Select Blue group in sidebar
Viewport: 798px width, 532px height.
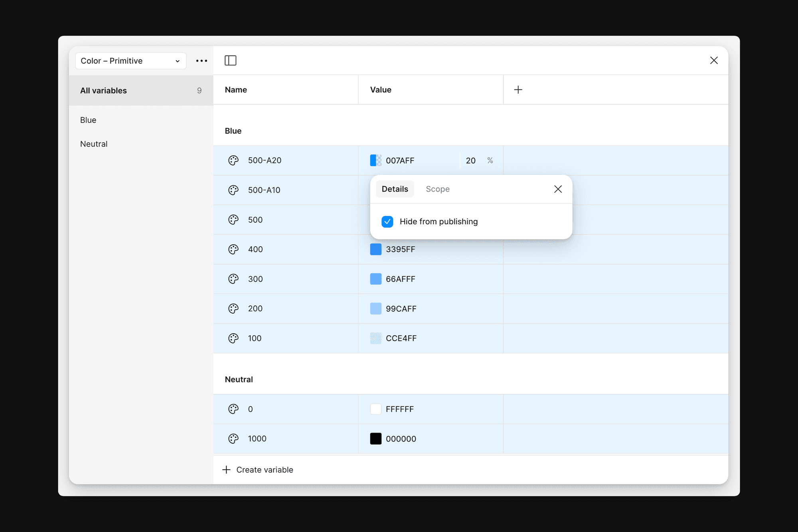point(88,120)
